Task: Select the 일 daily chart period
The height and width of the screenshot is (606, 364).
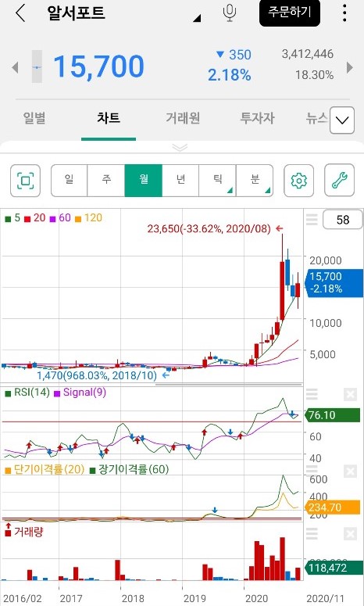Action: [69, 181]
